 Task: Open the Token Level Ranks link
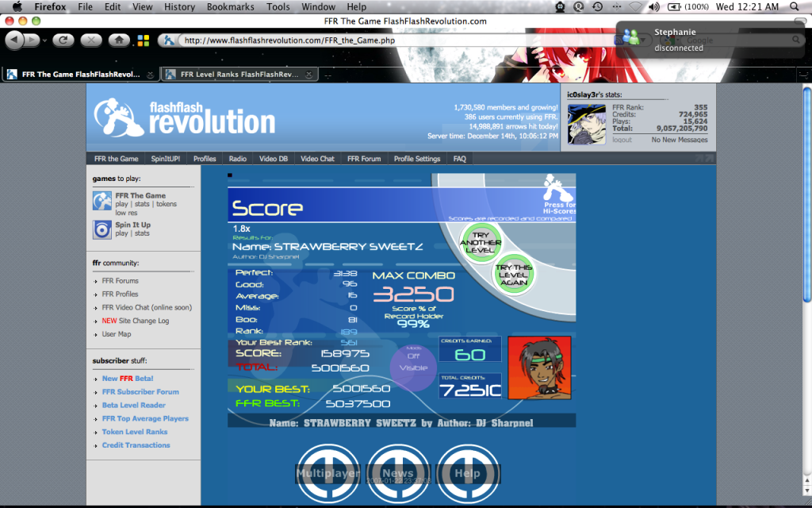point(134,432)
